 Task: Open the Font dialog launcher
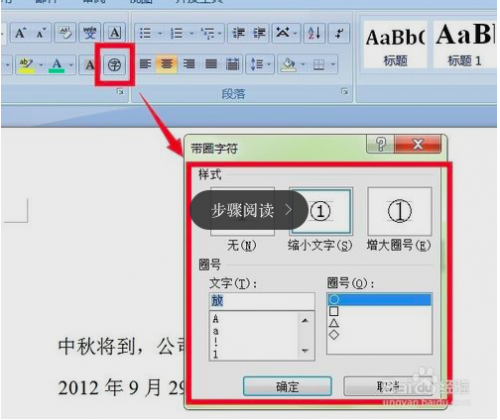(x=120, y=91)
